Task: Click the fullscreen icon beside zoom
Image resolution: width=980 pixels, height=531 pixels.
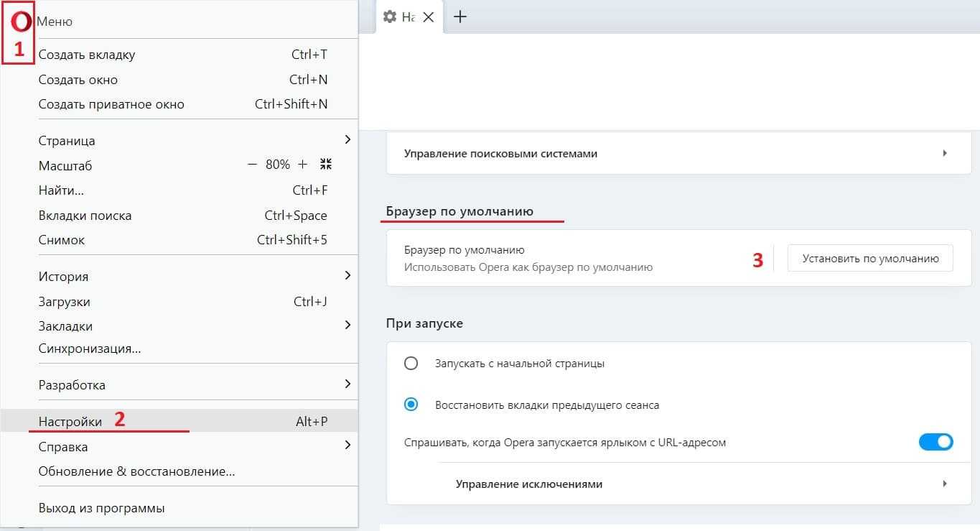Action: pyautogui.click(x=326, y=165)
